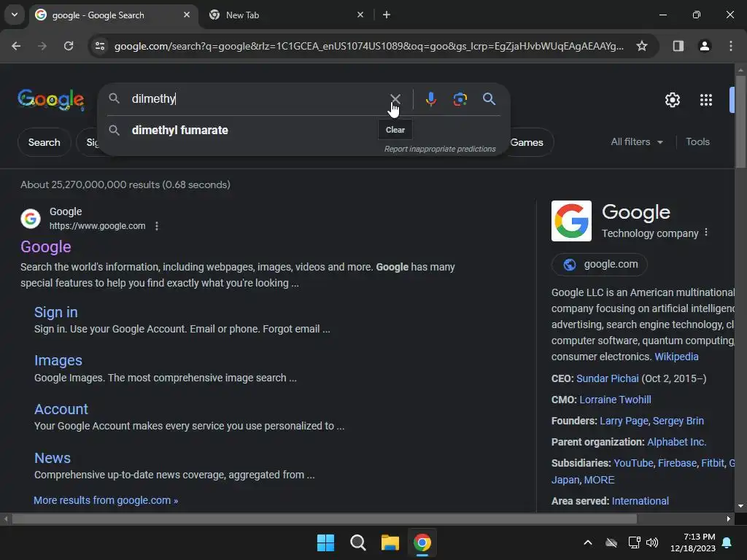Screen dimensions: 747x560
Task: Open the Windows Start menu
Action: (325, 542)
